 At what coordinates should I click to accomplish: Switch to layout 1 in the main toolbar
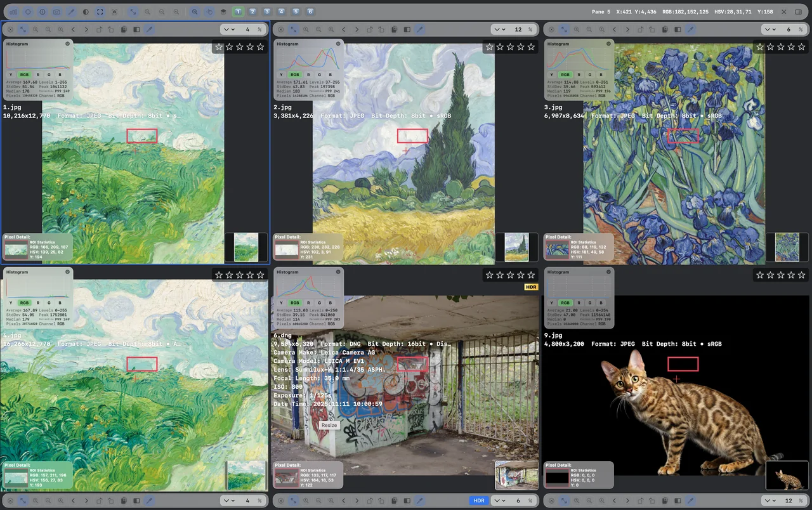(238, 12)
